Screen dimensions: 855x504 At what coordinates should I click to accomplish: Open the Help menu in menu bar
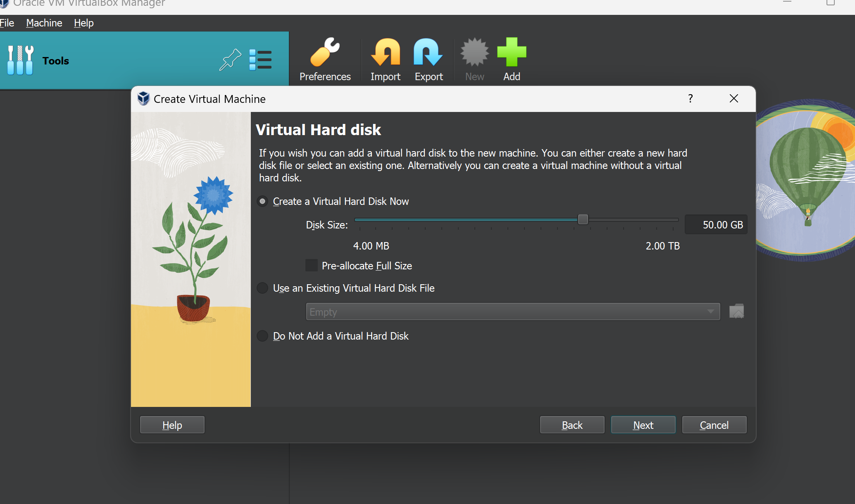pos(83,23)
